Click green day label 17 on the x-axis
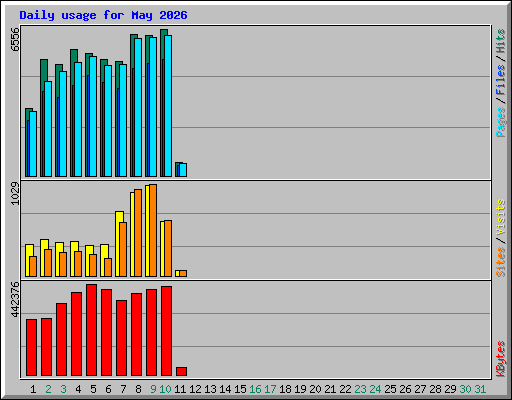512x400 pixels. (x=270, y=389)
